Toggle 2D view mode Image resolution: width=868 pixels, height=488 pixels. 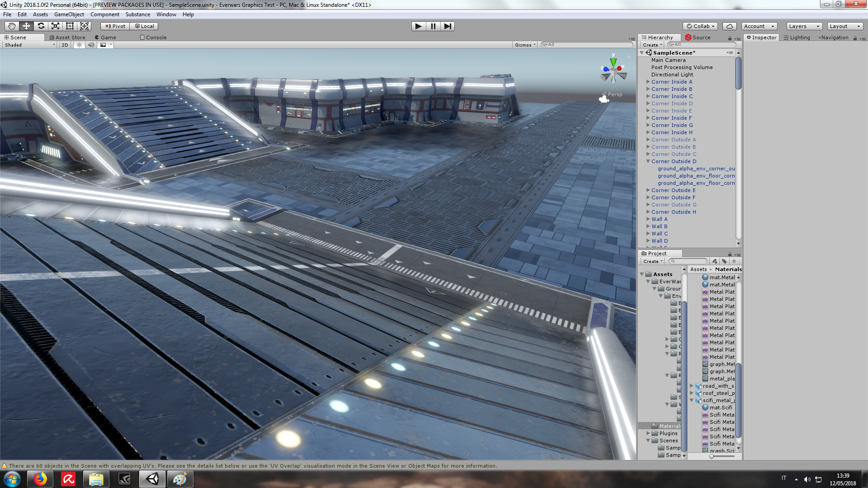[x=65, y=45]
